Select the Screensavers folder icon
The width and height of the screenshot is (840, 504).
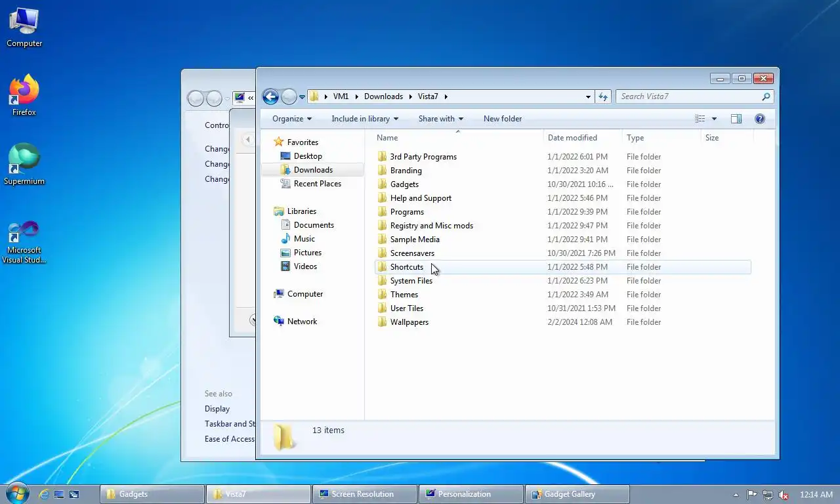tap(383, 253)
